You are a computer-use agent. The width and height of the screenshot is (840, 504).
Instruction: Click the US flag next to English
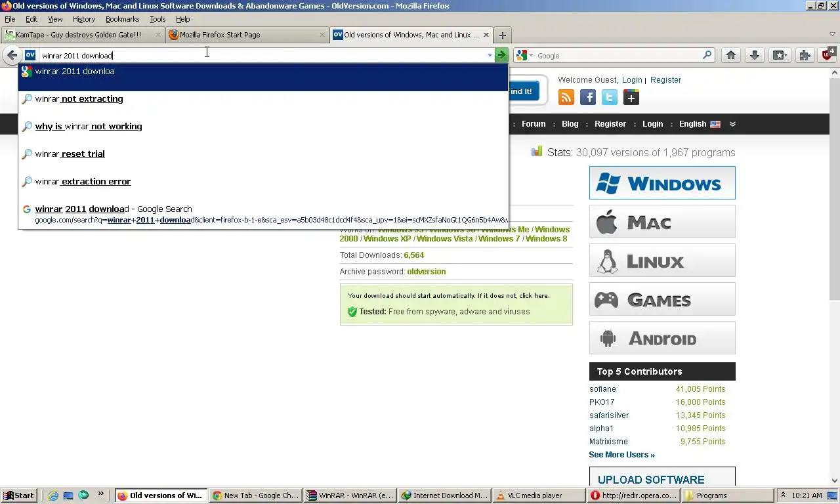715,124
